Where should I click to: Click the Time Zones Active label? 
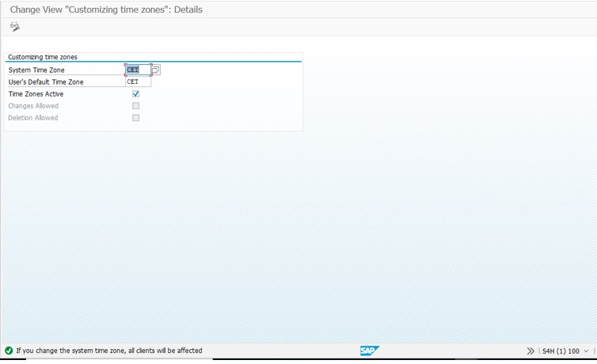pyautogui.click(x=36, y=94)
